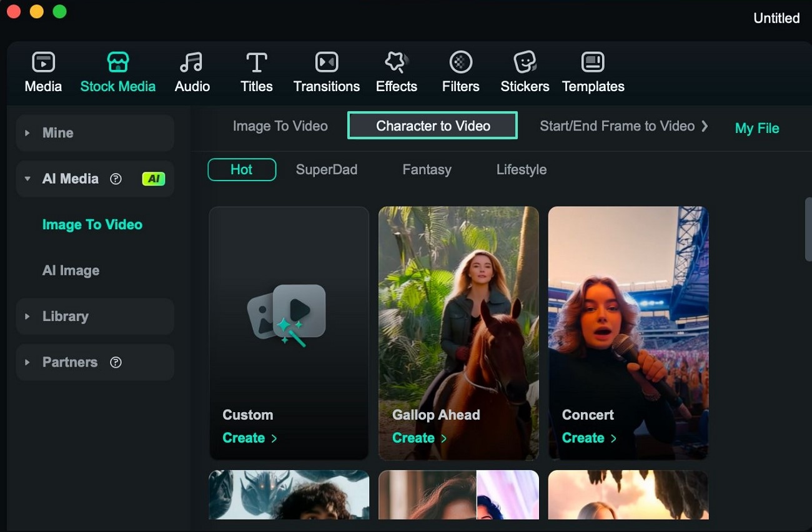Select the SuperDad category
The height and width of the screenshot is (532, 812).
click(x=327, y=170)
